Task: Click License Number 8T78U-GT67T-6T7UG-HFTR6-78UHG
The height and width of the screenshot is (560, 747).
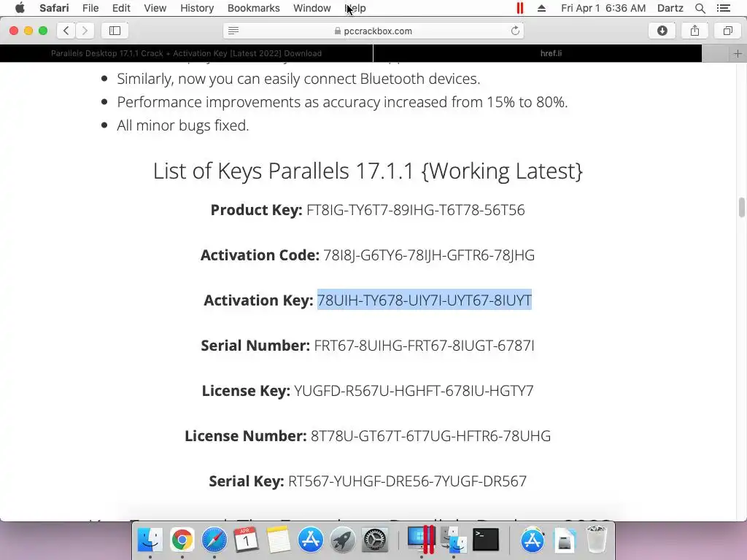Action: point(368,436)
